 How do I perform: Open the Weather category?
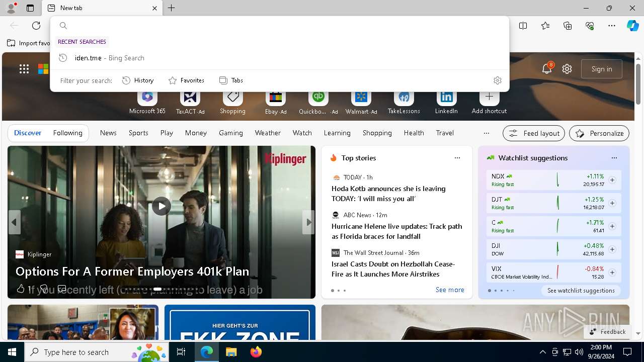click(x=268, y=133)
